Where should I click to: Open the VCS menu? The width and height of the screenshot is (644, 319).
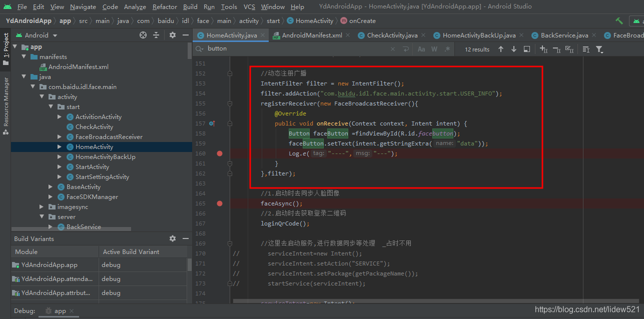click(x=249, y=6)
